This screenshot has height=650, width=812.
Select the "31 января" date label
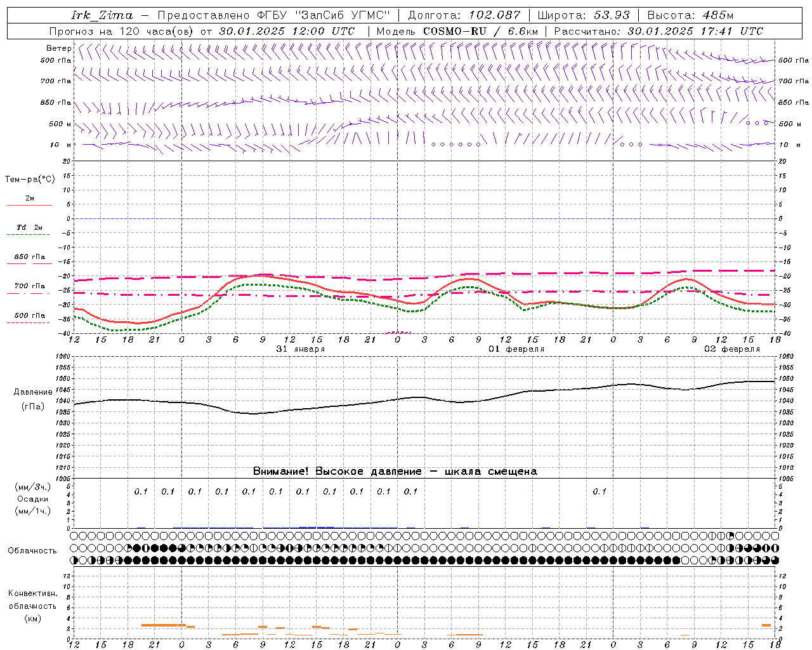300,349
